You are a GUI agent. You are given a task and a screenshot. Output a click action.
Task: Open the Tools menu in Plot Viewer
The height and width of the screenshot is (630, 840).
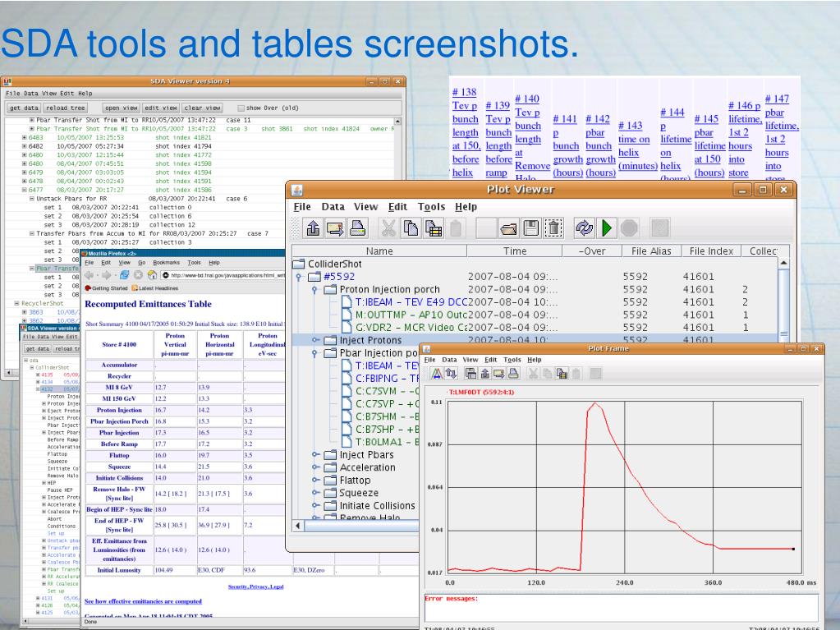[431, 207]
